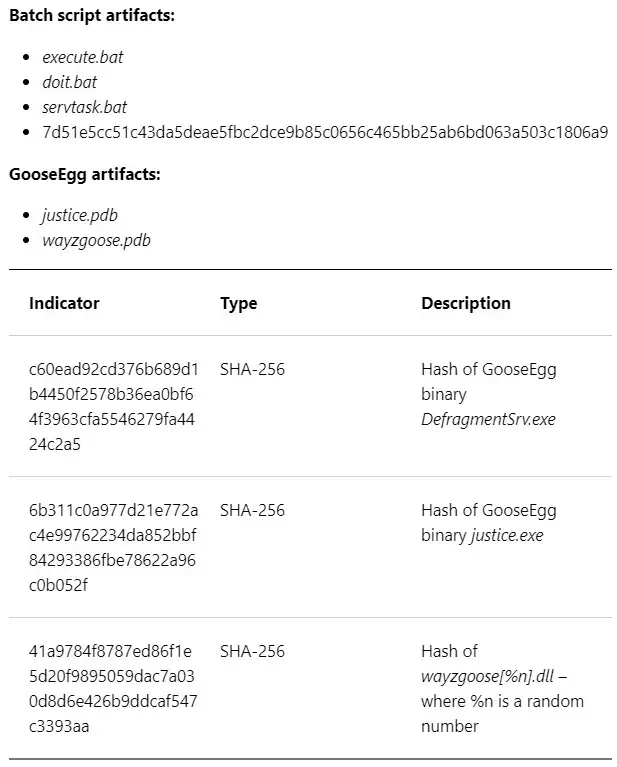Screen dimensions: 617x767
Task: Click SHA-256 in the wayzgoose DLL row
Action: 252,652
